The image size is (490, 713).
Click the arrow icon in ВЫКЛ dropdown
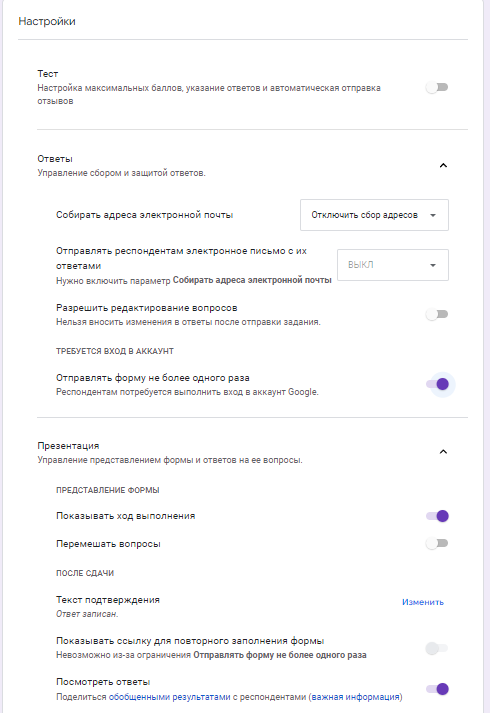tap(433, 265)
